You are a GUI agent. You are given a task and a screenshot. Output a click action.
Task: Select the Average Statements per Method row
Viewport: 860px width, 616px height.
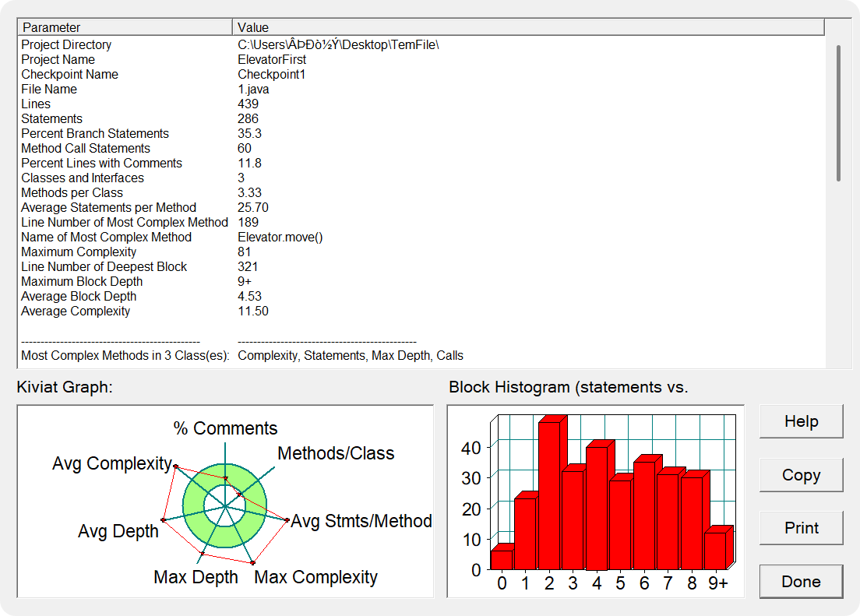click(x=421, y=207)
